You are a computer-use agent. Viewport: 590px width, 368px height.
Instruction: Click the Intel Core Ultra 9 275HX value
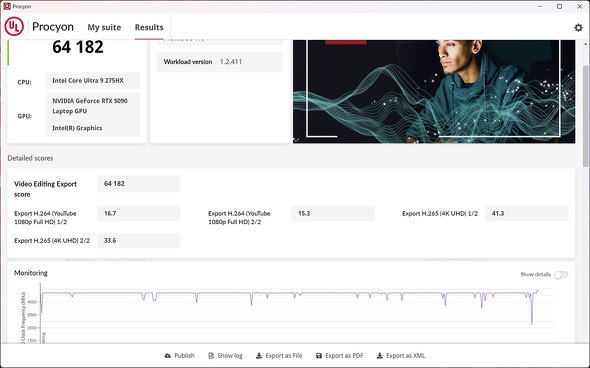click(93, 81)
